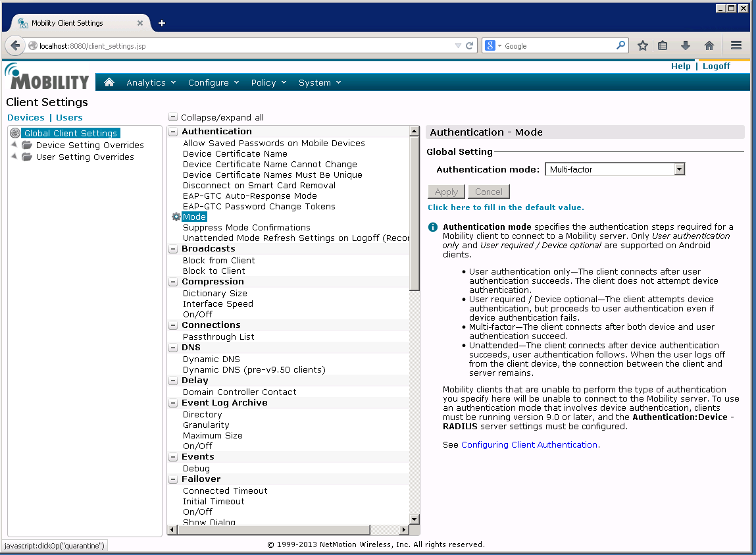Screen dimensions: 756x555
Task: Click the Configuring Client Authentication link
Action: [x=529, y=445]
